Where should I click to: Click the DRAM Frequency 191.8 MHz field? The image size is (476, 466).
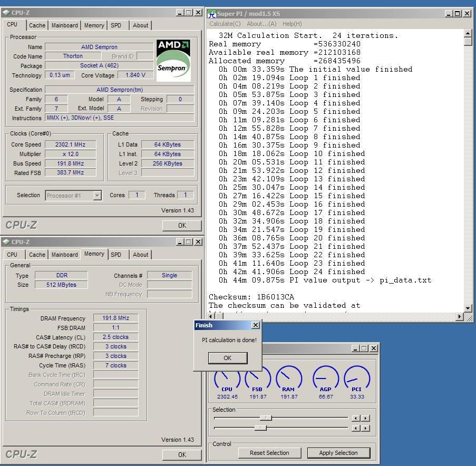[115, 318]
